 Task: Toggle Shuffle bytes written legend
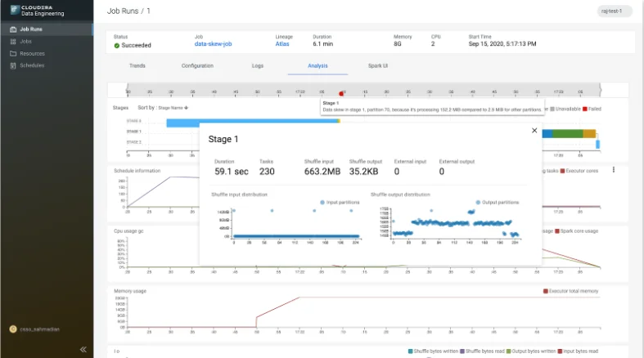(434, 351)
